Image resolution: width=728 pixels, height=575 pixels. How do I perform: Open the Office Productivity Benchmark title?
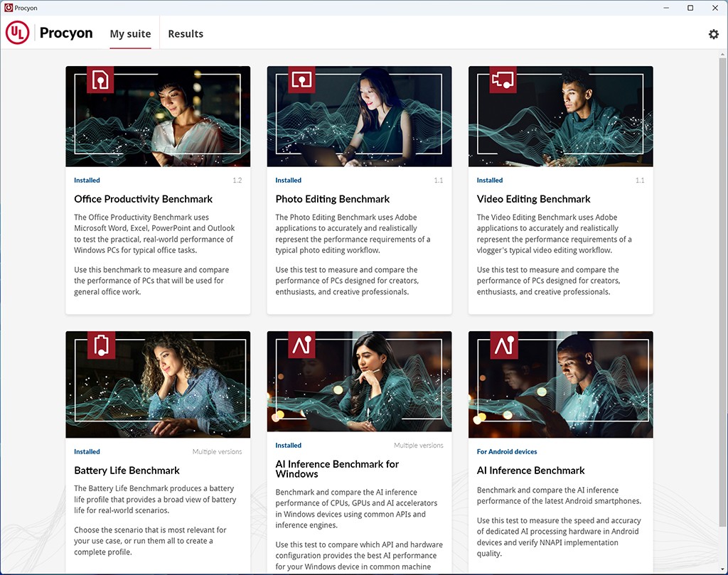[143, 199]
